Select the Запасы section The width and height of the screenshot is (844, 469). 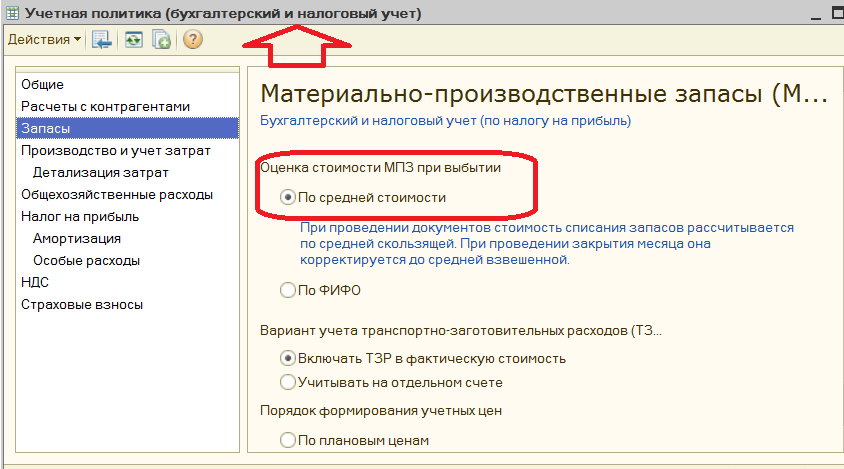(x=128, y=128)
